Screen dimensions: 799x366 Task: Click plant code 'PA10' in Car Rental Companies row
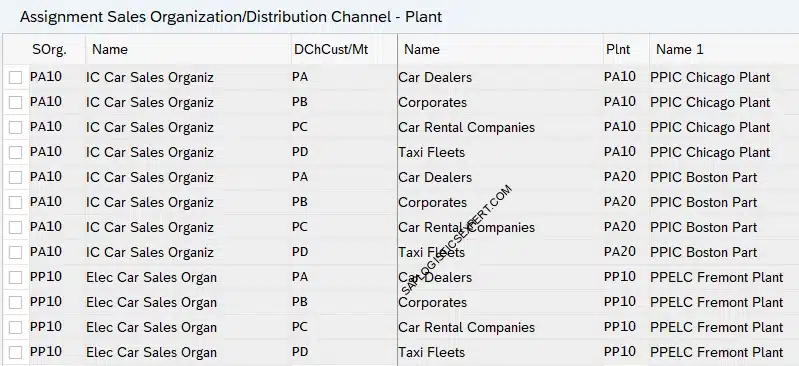(620, 127)
